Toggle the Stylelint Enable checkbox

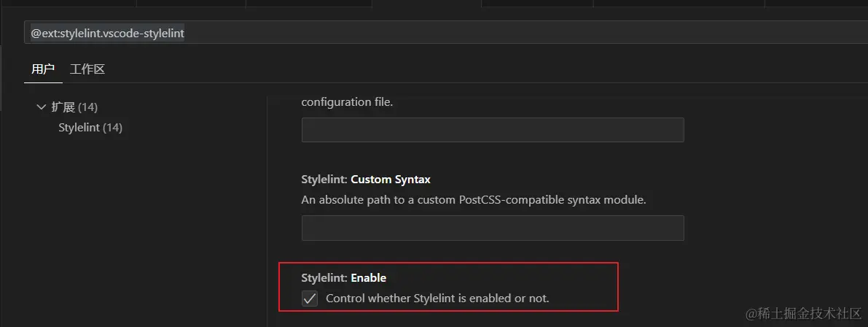[310, 299]
